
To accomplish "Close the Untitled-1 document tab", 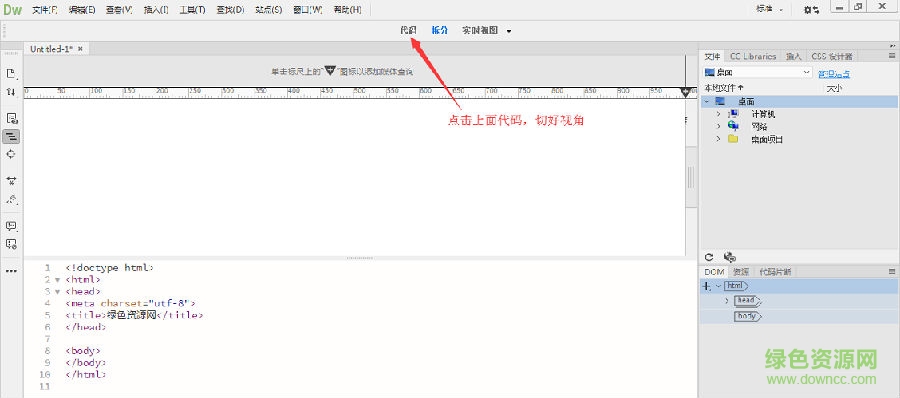I will (80, 49).
